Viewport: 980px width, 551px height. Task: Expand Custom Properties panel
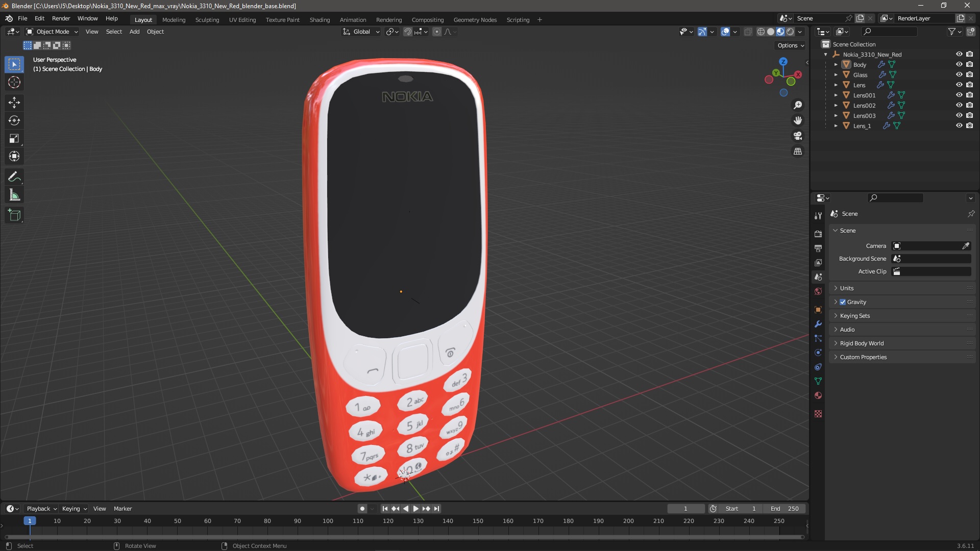tap(864, 357)
